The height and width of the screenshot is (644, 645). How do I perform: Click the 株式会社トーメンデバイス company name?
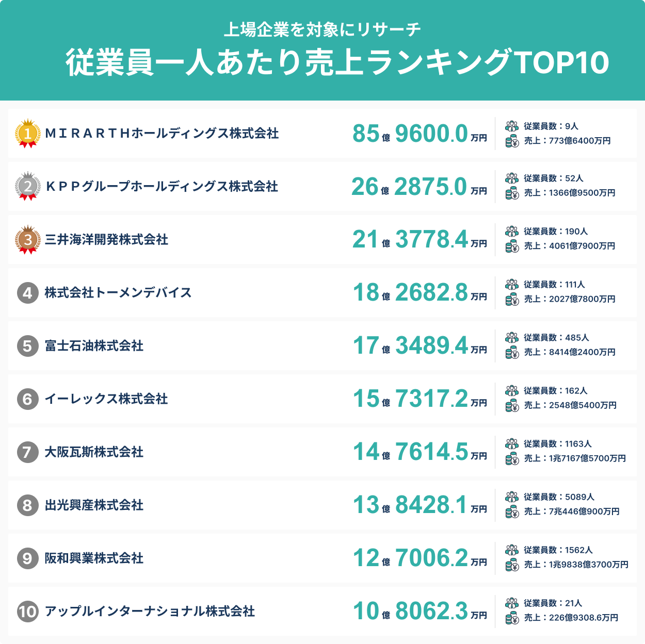[118, 293]
